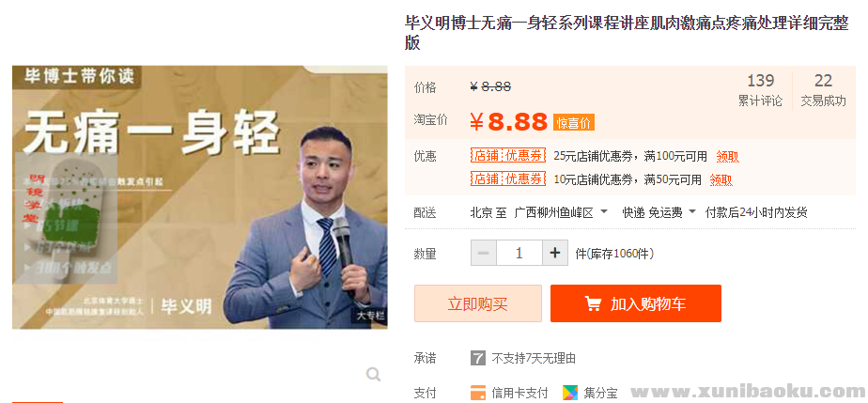The width and height of the screenshot is (868, 403).
Task: Click the second 店铺优惠券 coupon tag
Action: (x=507, y=178)
